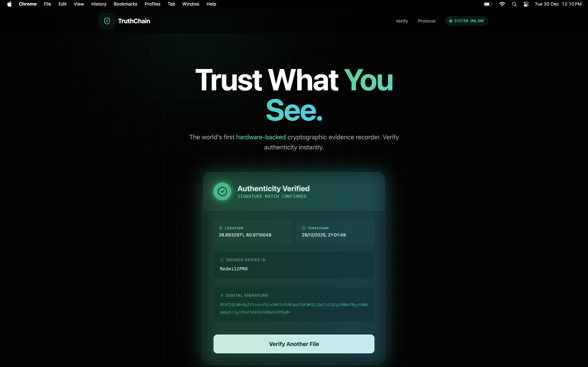The image size is (588, 367).
Task: Open the Profiles menu
Action: pos(152,4)
